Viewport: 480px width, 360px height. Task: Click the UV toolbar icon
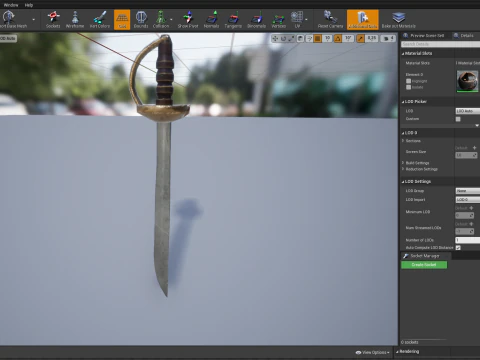click(x=297, y=19)
